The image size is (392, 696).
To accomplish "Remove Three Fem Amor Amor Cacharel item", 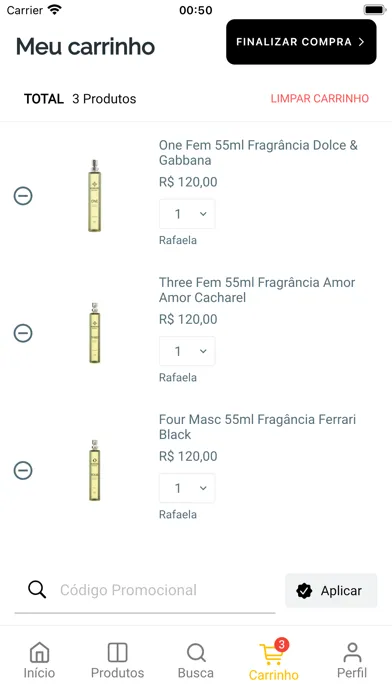I will 23,333.
